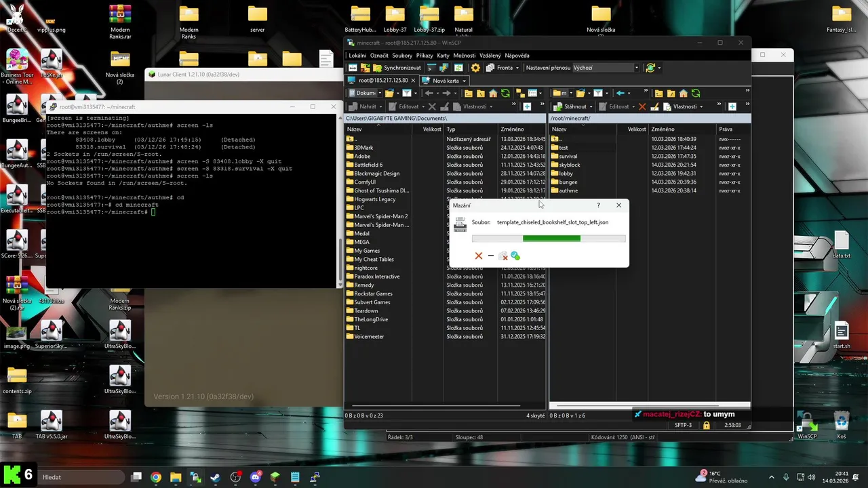868x488 pixels.
Task: Cancel the deletion with the red X icon
Action: [478, 256]
